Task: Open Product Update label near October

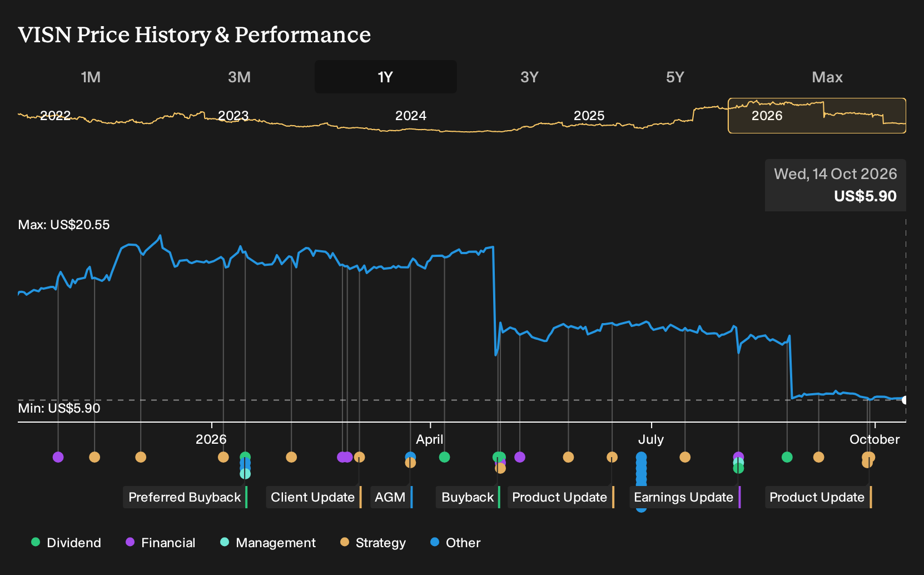Action: (x=818, y=497)
